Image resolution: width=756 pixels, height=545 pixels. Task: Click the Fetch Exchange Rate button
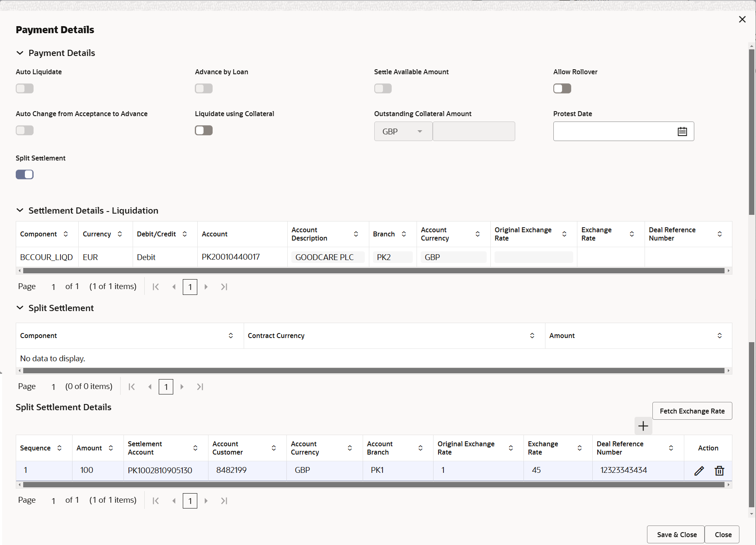point(692,411)
